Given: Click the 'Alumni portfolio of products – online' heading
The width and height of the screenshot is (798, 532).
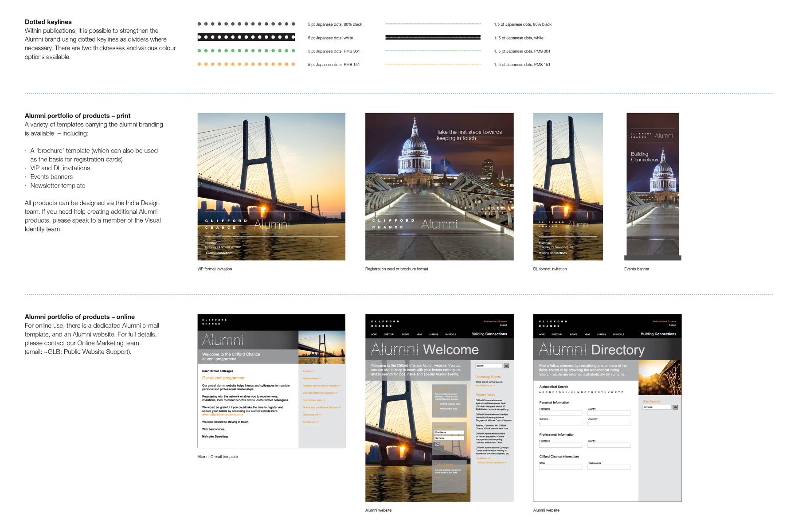Looking at the screenshot, I should pos(80,317).
